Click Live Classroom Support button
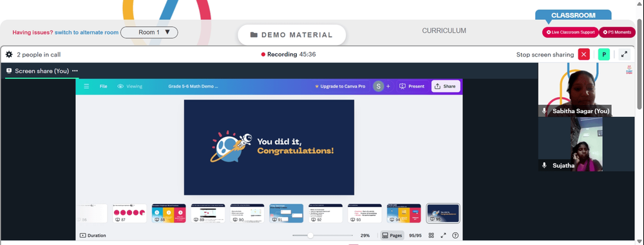 (x=570, y=32)
